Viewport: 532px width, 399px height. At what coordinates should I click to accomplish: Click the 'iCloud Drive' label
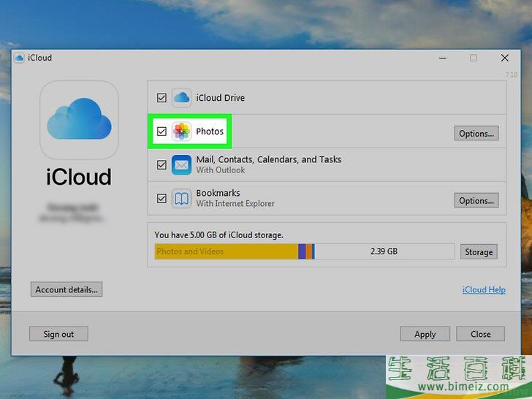[x=220, y=98]
